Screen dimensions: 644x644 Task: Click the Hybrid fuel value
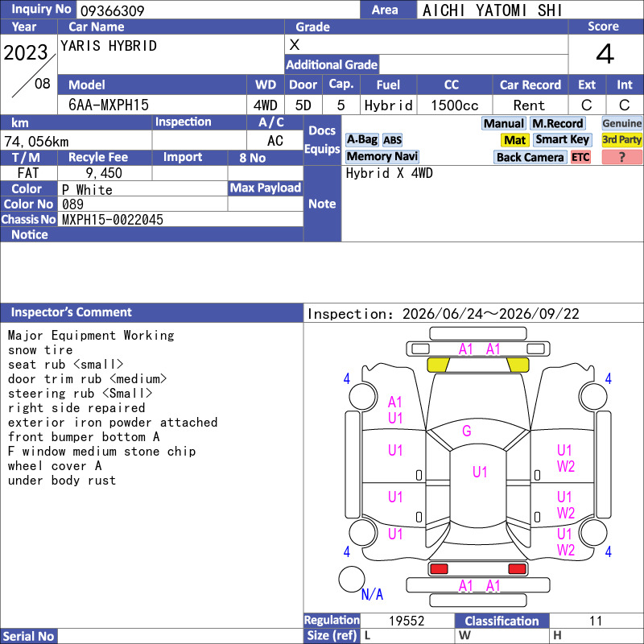[x=388, y=105]
